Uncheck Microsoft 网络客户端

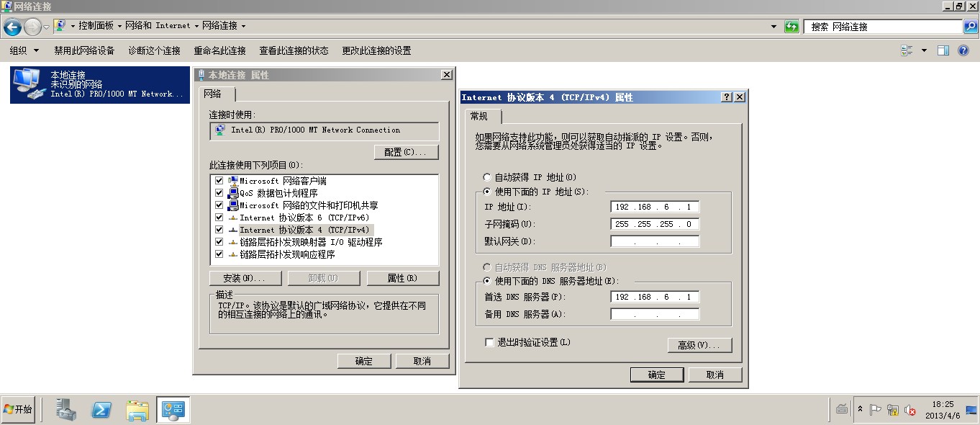pyautogui.click(x=219, y=181)
